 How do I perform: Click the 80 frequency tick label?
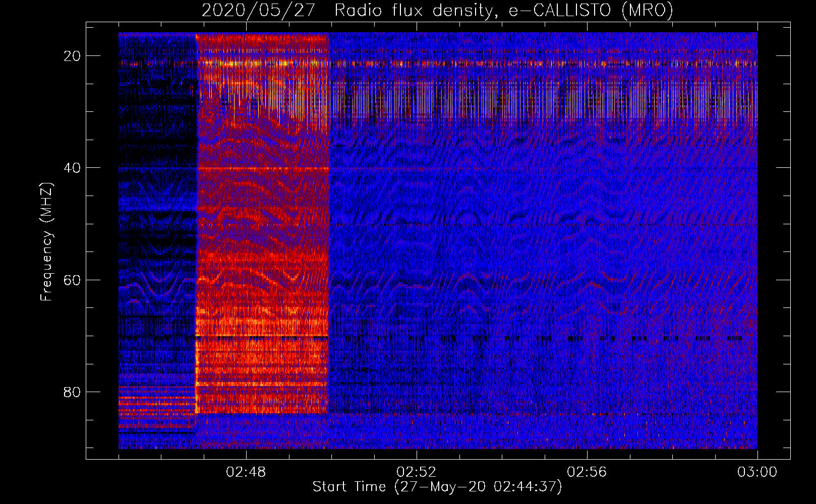coord(72,392)
